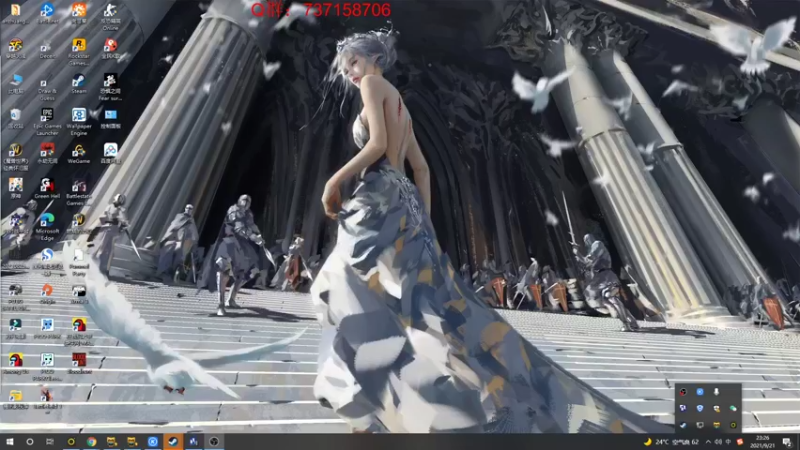This screenshot has height=450, width=800.
Task: Switch to Steam in the taskbar
Action: coord(173,442)
